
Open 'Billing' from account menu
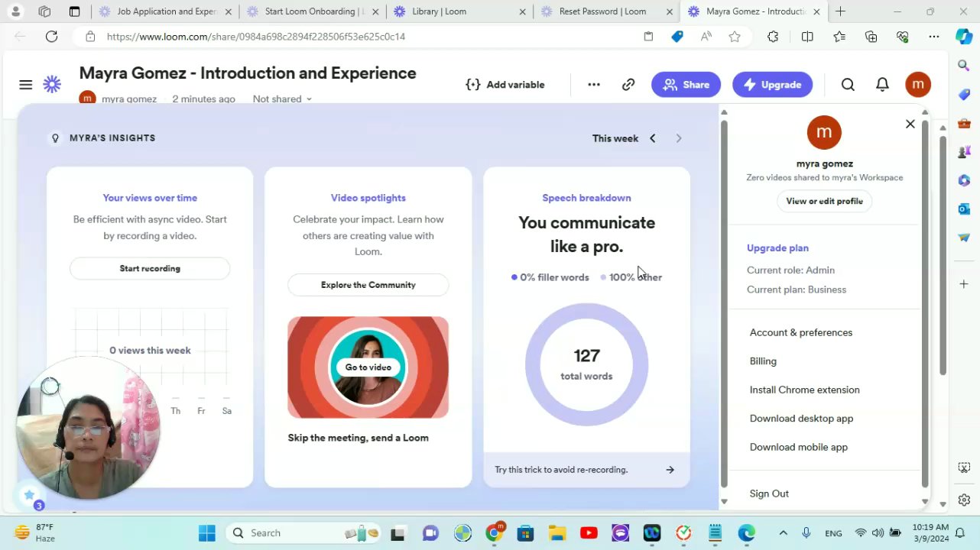(x=763, y=361)
